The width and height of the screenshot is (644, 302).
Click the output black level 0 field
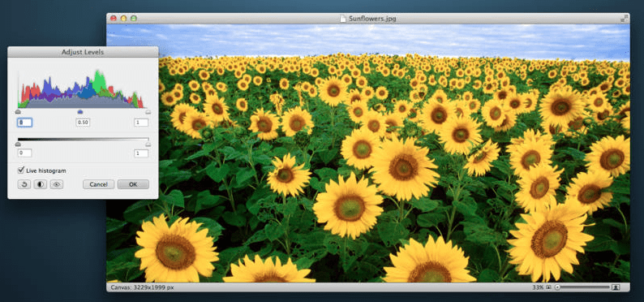24,153
